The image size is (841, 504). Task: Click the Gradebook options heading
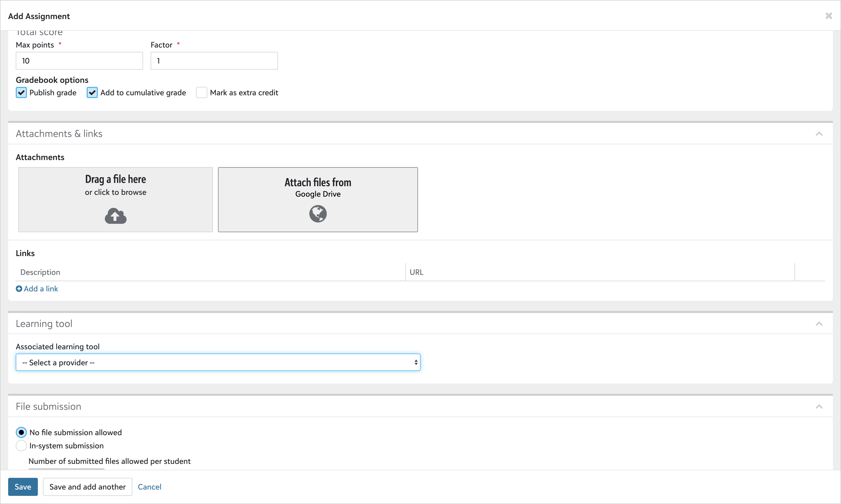tap(52, 80)
